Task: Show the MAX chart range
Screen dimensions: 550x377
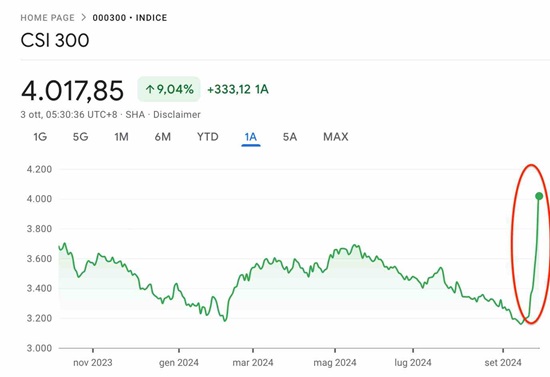Action: click(336, 137)
